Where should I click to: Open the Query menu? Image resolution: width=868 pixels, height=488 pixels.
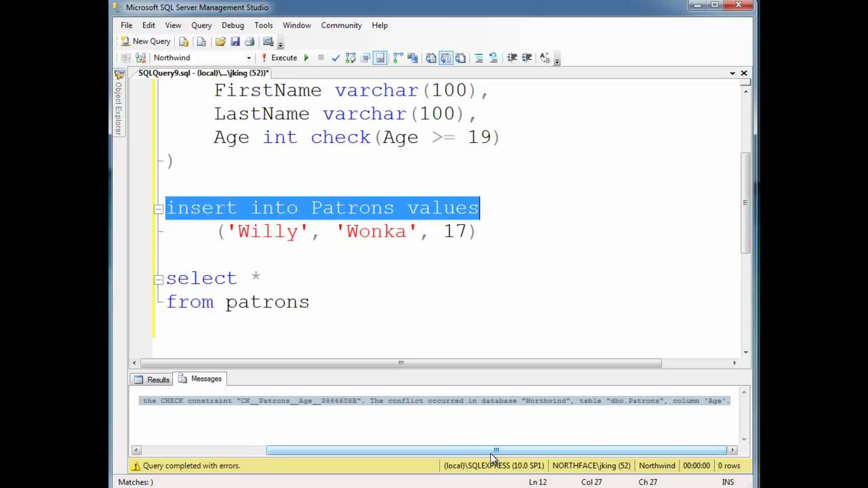click(201, 25)
